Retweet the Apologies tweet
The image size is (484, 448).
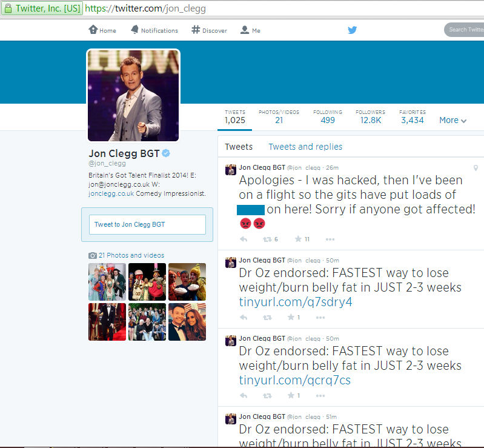(x=267, y=239)
